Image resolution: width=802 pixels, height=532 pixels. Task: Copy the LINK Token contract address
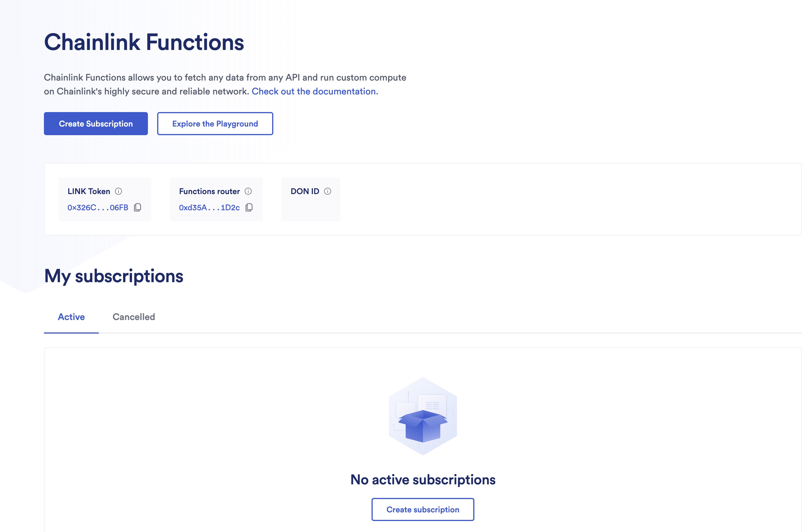coord(138,207)
